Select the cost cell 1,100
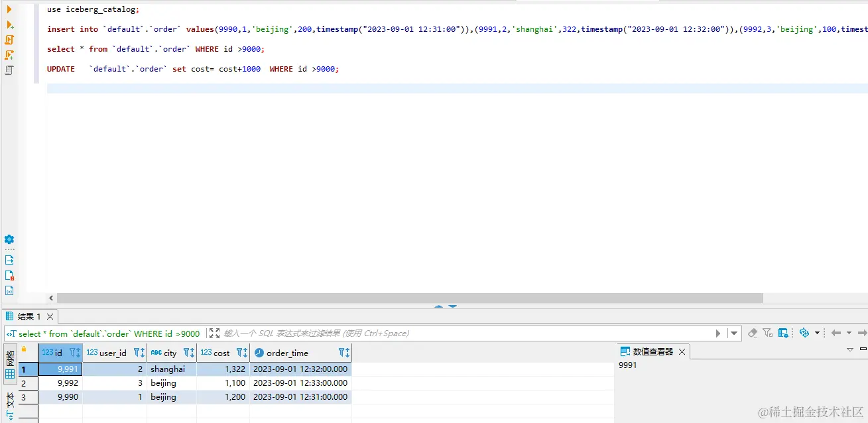This screenshot has width=868, height=423. 223,383
